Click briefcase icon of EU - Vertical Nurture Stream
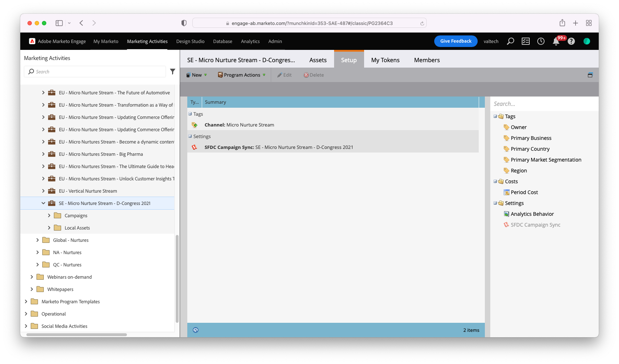619x364 pixels. coord(52,191)
